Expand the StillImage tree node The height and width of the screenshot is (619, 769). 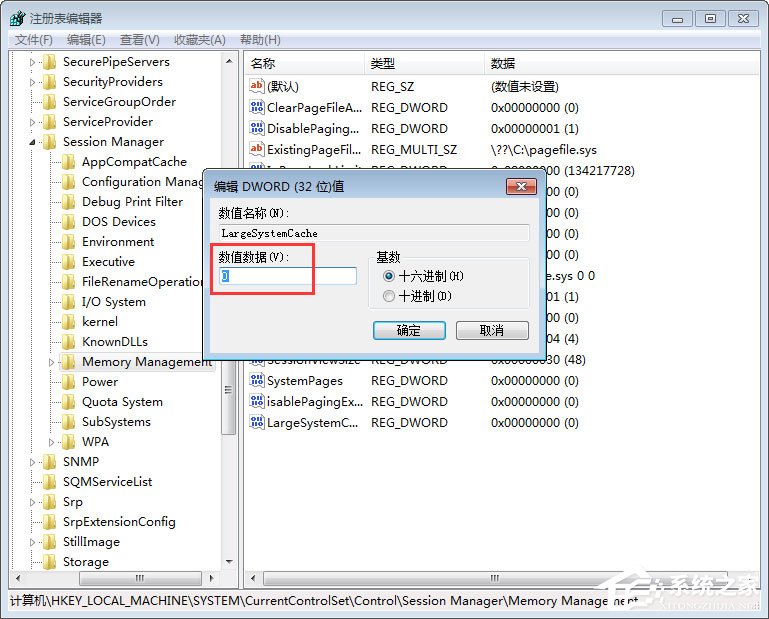[32, 542]
